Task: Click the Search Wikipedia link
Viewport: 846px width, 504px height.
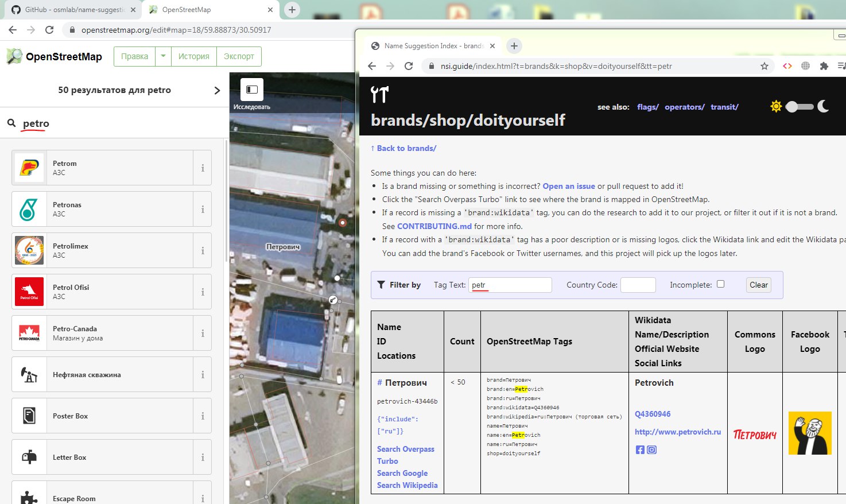Action: click(408, 485)
